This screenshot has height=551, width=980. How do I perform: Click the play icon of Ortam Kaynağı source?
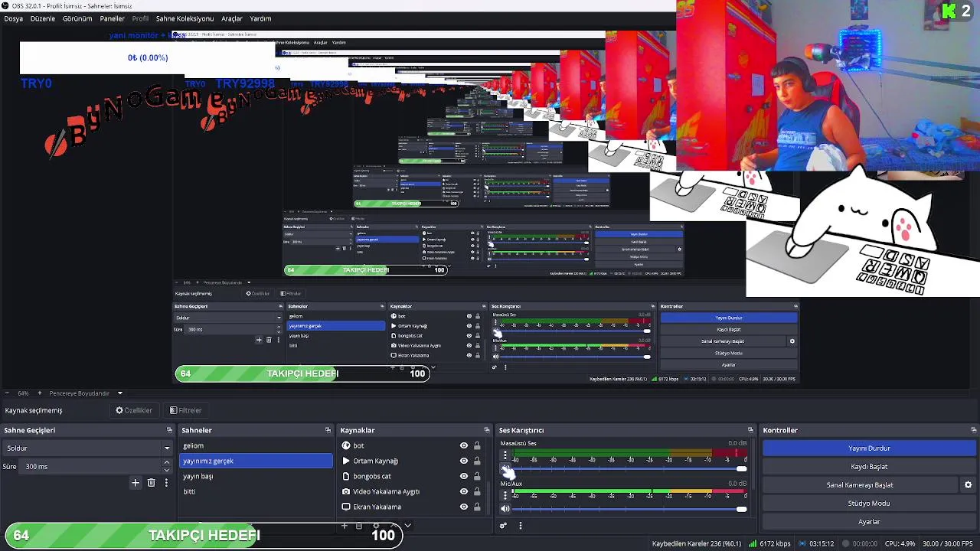tap(346, 461)
